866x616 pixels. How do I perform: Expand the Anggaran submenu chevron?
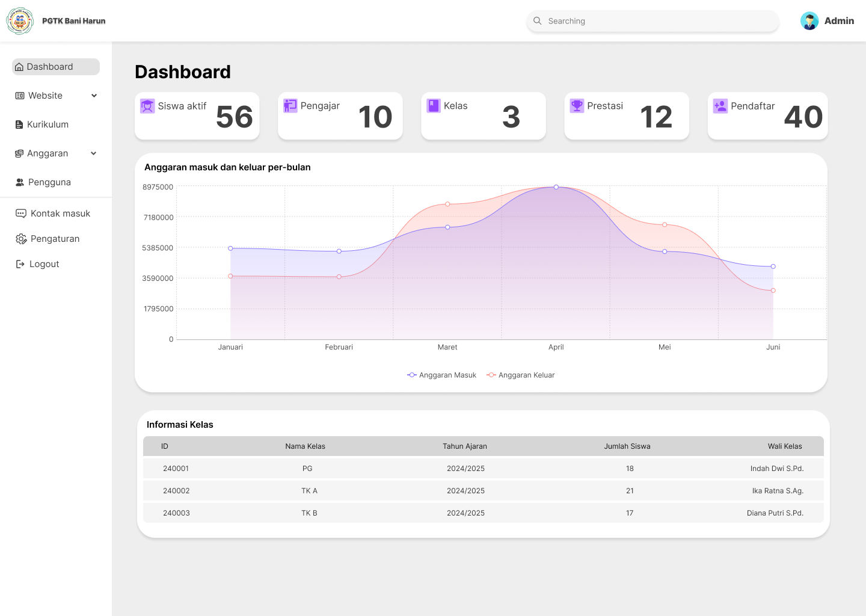94,153
